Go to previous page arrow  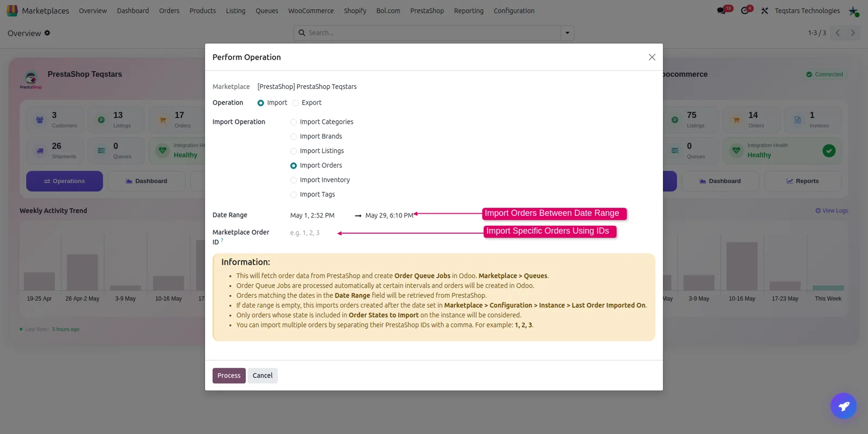tap(838, 33)
